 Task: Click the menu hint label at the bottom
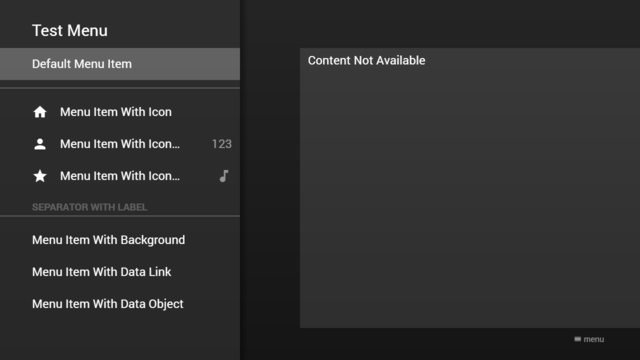coord(593,339)
